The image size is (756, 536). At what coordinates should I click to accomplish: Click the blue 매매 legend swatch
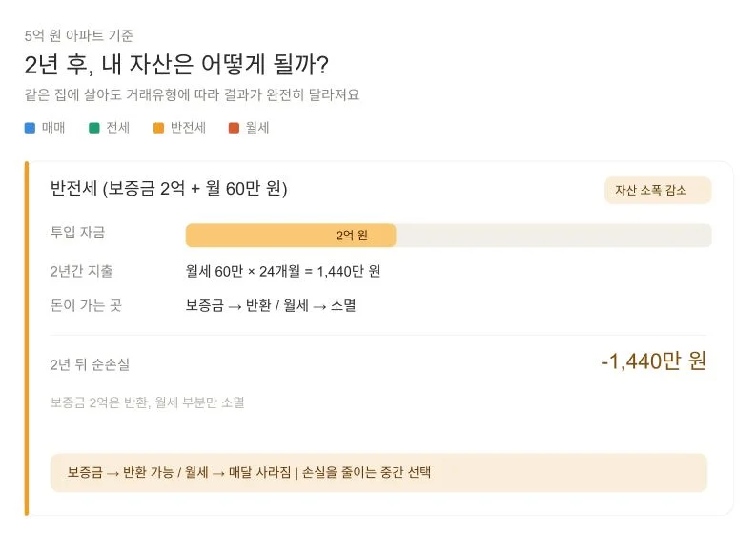pos(30,128)
